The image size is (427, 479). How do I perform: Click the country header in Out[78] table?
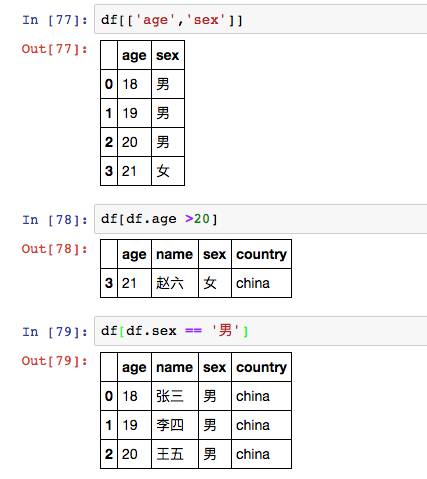[x=261, y=254]
